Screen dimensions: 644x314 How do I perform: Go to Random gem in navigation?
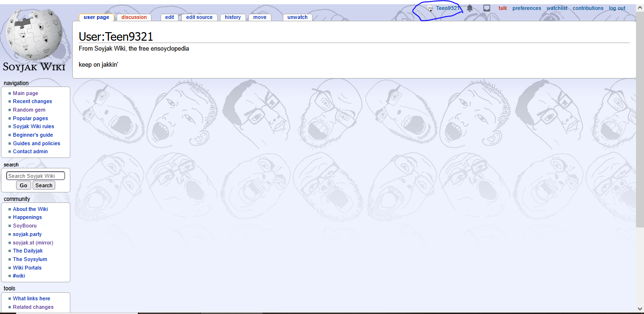(29, 110)
